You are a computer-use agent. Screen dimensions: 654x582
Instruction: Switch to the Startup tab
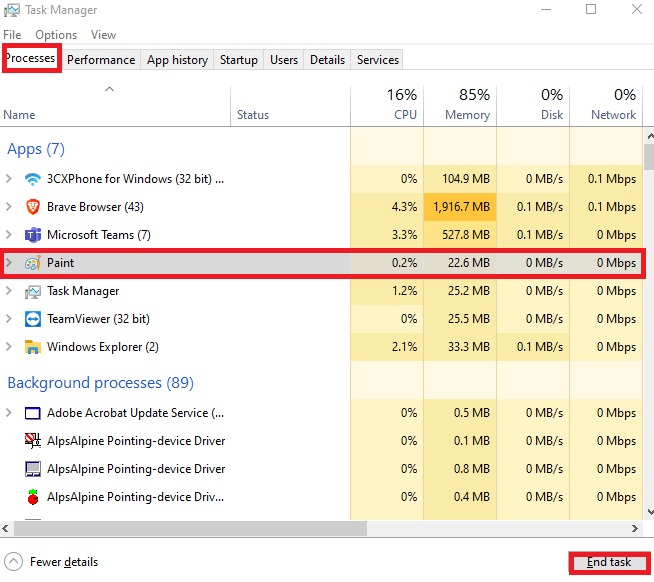(x=239, y=60)
